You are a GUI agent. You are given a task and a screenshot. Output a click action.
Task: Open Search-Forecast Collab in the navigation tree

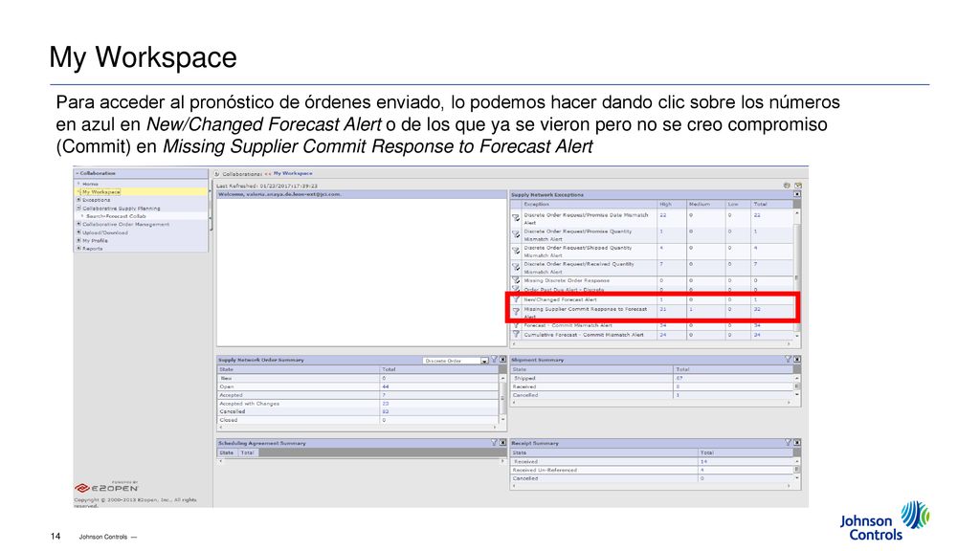(116, 216)
